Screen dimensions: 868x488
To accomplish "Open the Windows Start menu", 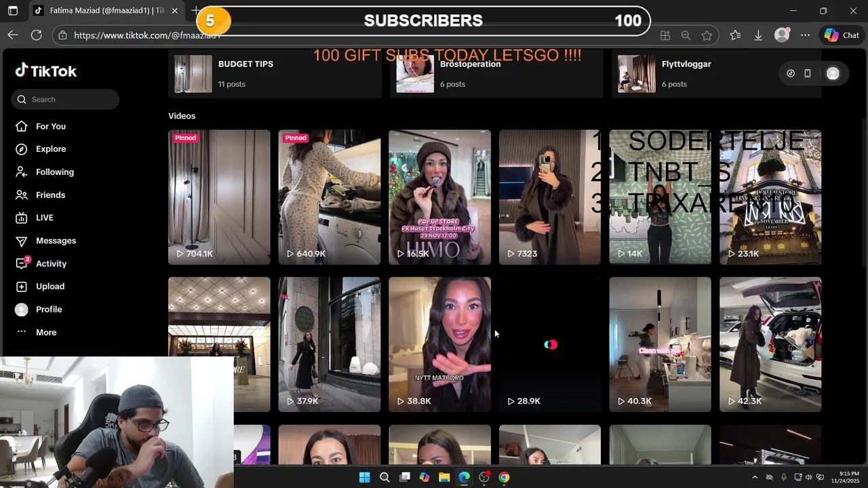I will pyautogui.click(x=364, y=477).
